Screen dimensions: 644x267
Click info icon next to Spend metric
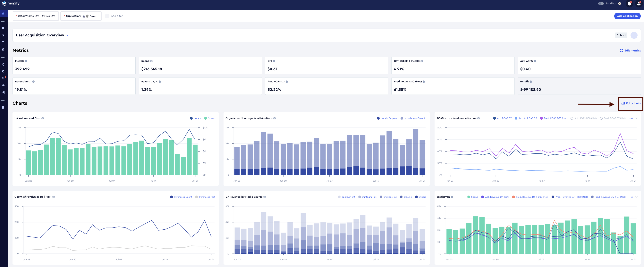tap(151, 61)
